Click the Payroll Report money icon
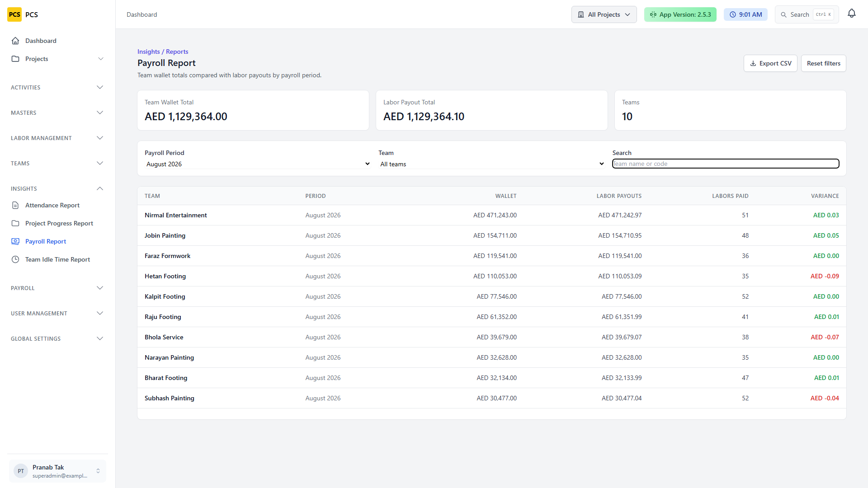 (15, 241)
